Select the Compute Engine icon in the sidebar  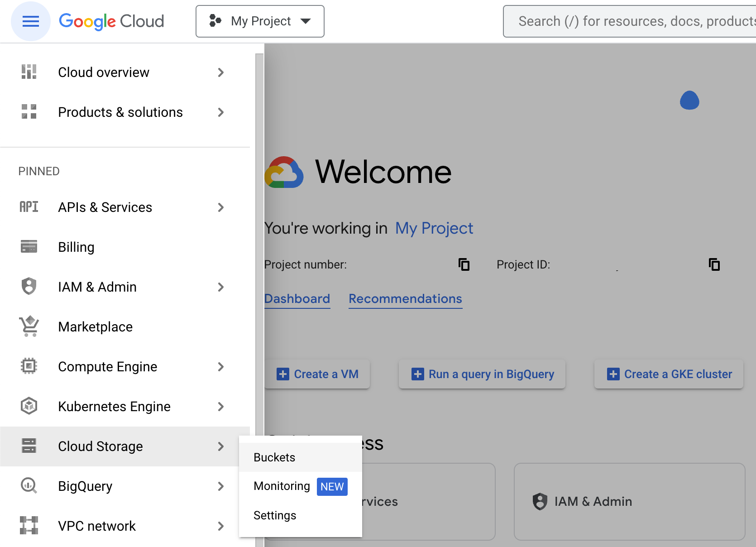pyautogui.click(x=29, y=366)
